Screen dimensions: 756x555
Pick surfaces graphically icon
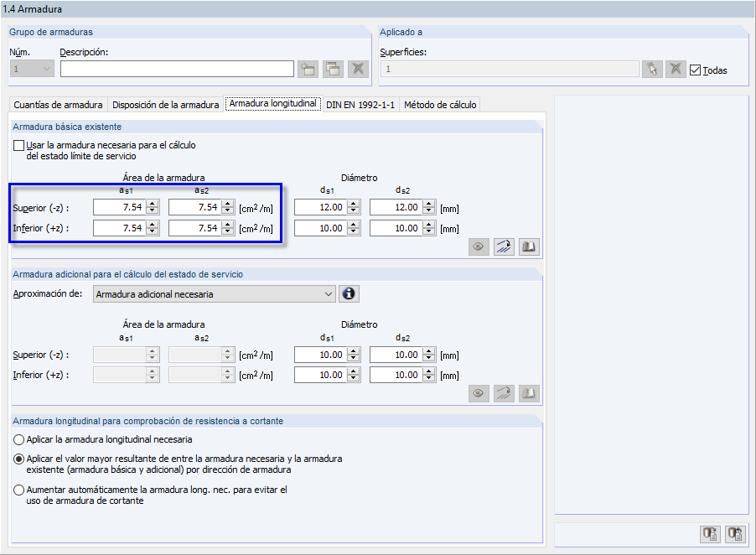click(652, 69)
